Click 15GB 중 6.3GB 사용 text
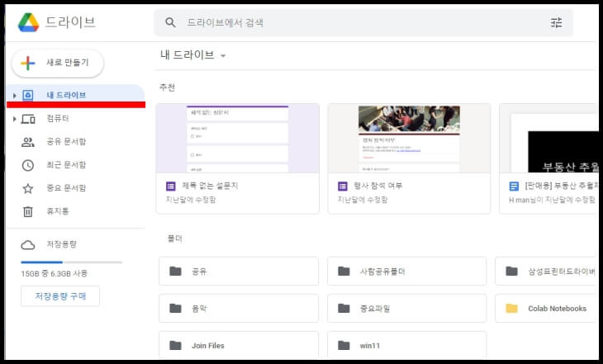Screen dimensions: 603x364 (55, 273)
